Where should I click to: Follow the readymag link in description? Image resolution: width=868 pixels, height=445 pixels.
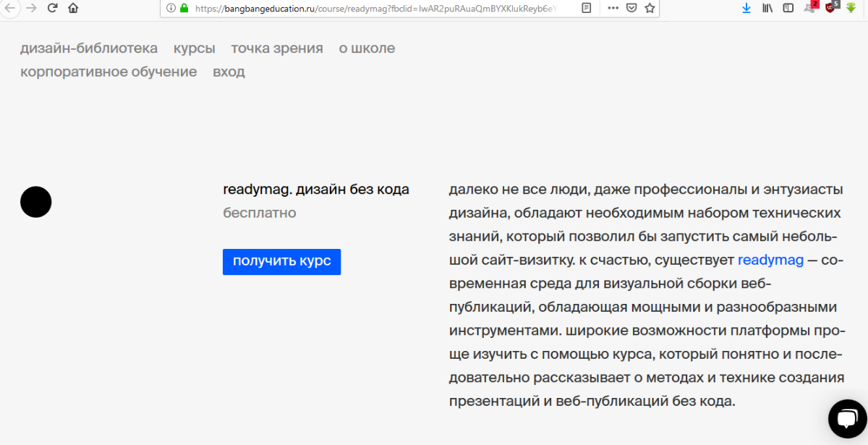770,260
